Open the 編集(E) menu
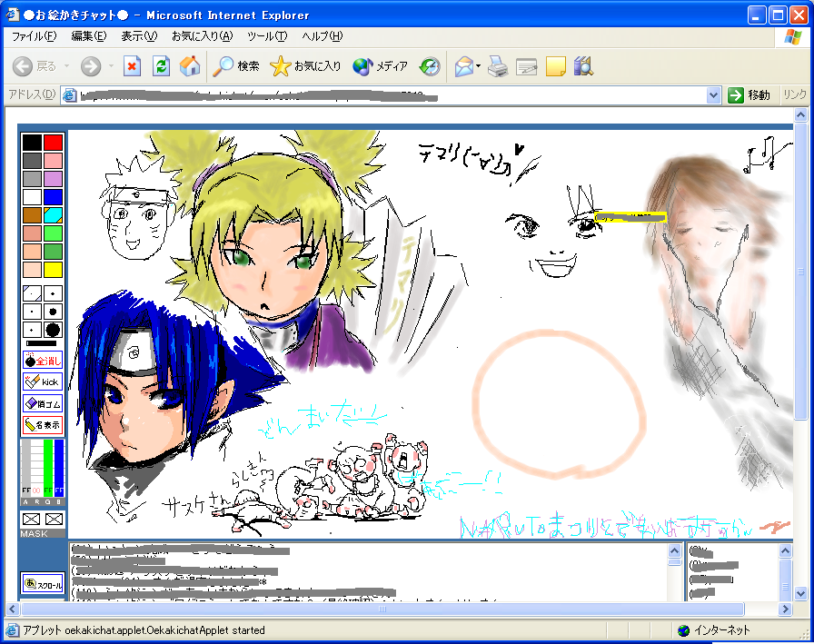This screenshot has height=644, width=814. pos(89,36)
